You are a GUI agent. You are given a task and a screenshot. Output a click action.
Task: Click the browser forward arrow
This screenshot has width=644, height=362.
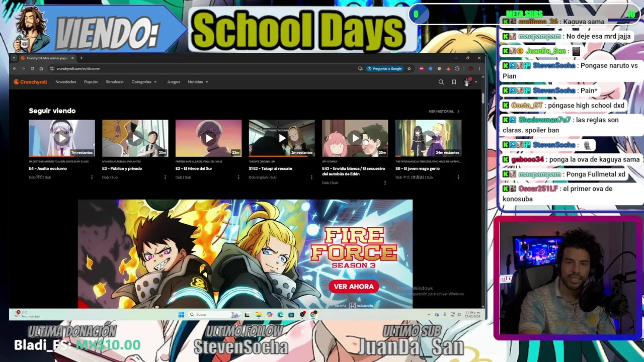click(23, 68)
